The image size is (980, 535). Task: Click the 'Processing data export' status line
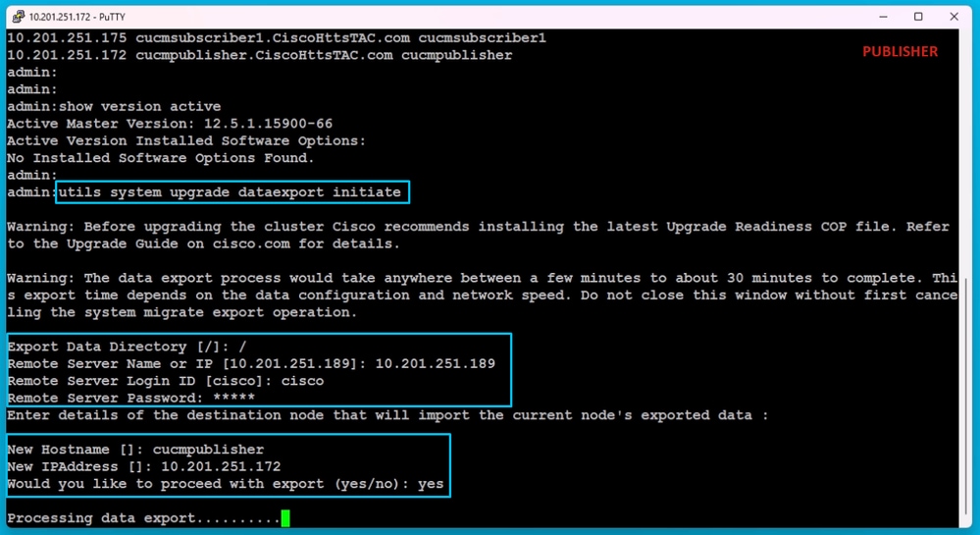pyautogui.click(x=144, y=518)
